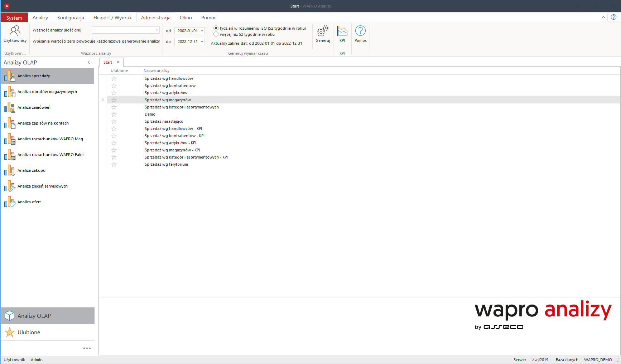Screen dimensions: 621x364
Task: Open the 'od' start date dropdown
Action: [x=202, y=31]
